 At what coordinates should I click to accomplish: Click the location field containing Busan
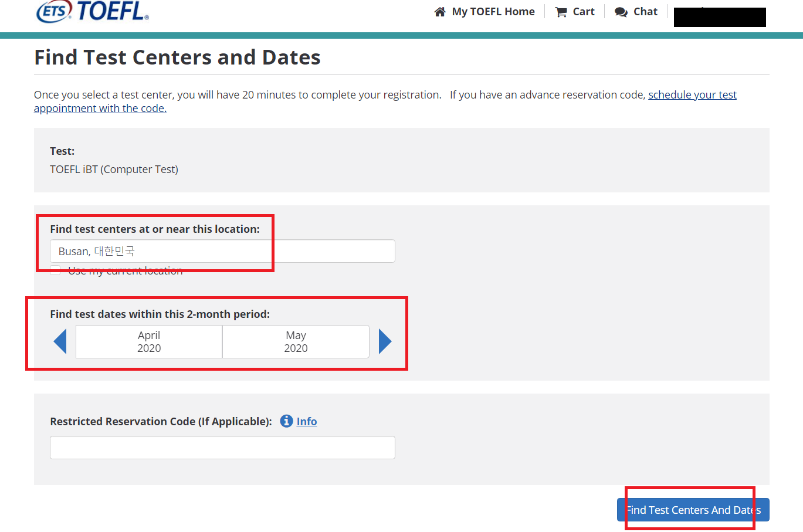[x=222, y=251]
